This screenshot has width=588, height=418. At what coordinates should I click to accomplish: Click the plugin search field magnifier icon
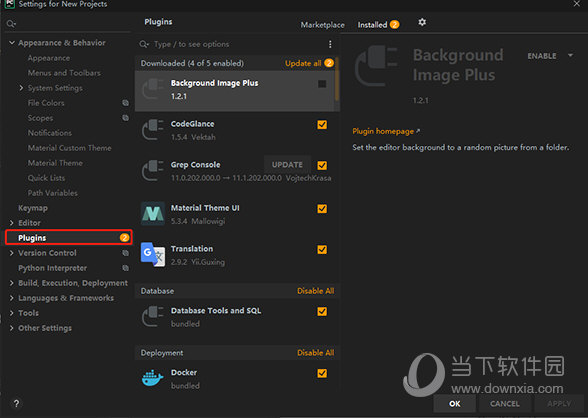pyautogui.click(x=144, y=44)
